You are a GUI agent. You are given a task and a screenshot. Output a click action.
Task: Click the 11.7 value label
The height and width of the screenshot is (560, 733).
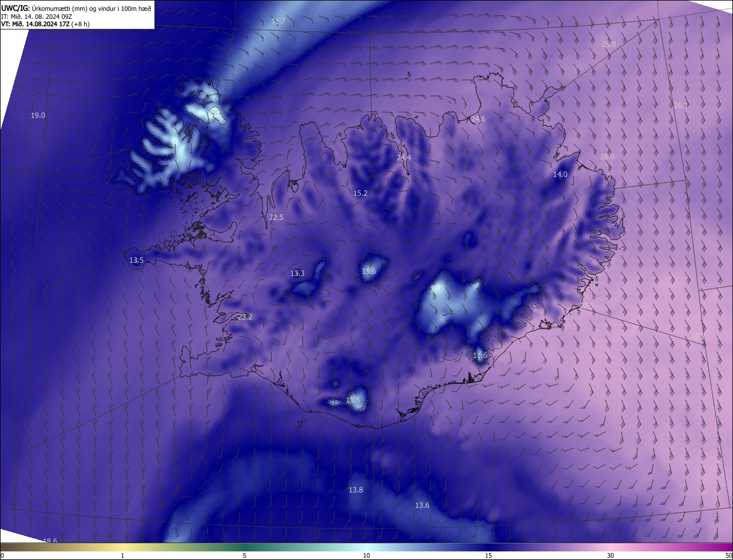coord(278,21)
